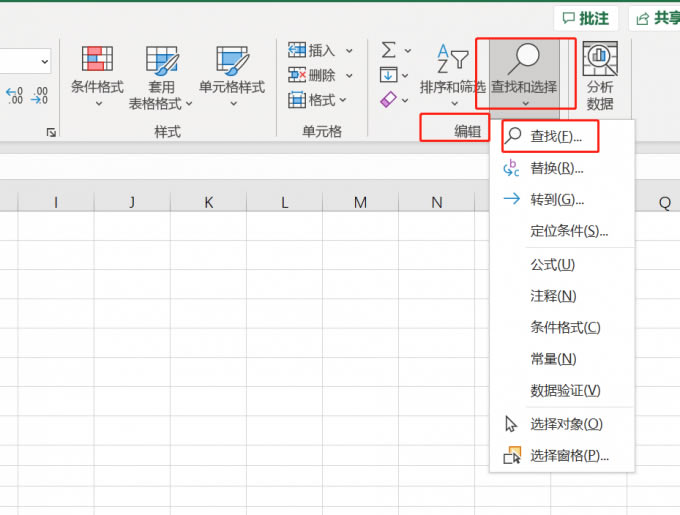Screen dimensions: 680x515
Task: Click the Find and Select (查找和选择) magnifier
Action: (524, 60)
